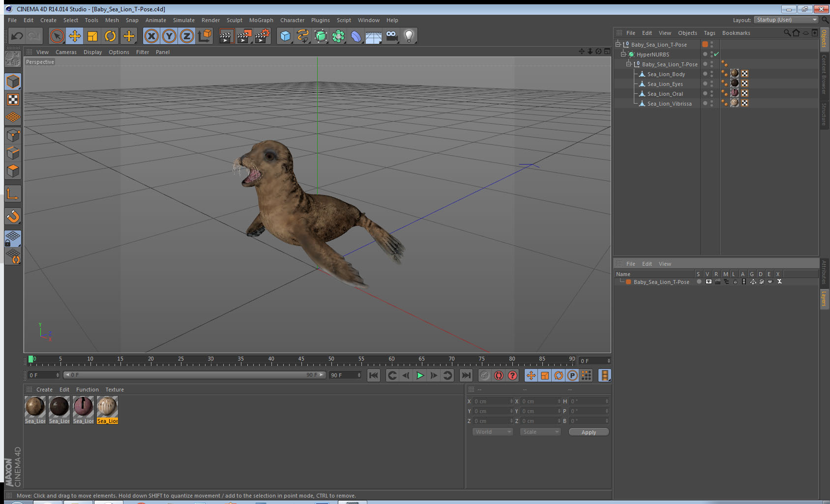Add a camera object icon
Image resolution: width=830 pixels, height=504 pixels.
pyautogui.click(x=391, y=36)
